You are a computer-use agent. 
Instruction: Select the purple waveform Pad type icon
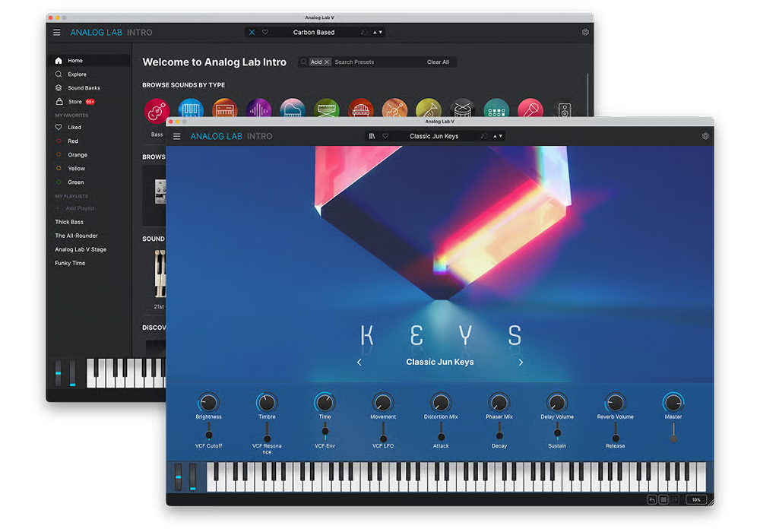[258, 109]
